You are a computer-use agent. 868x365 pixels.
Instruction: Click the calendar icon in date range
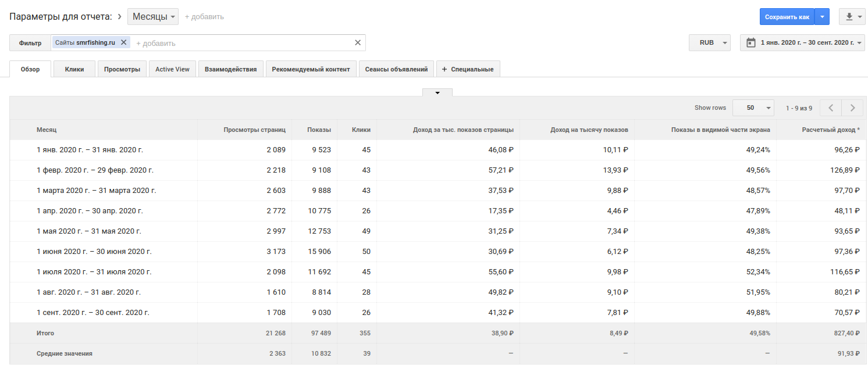[751, 42]
